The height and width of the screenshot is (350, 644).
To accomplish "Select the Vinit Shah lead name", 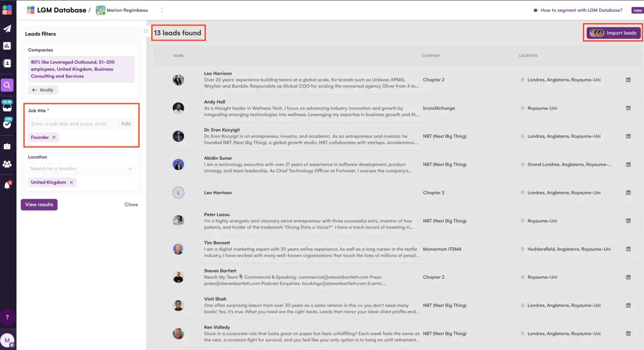I will click(x=215, y=299).
